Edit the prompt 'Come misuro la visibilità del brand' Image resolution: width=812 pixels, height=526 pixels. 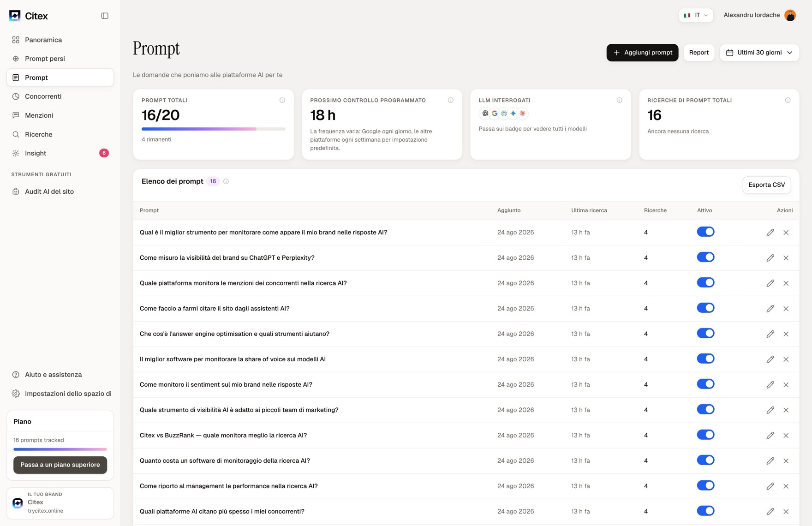pyautogui.click(x=770, y=258)
